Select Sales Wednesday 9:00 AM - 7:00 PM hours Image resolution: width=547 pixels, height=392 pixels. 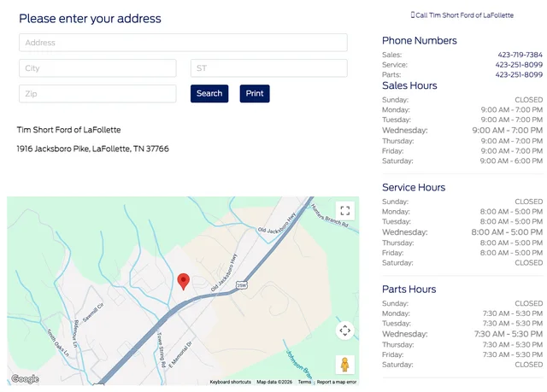click(507, 131)
